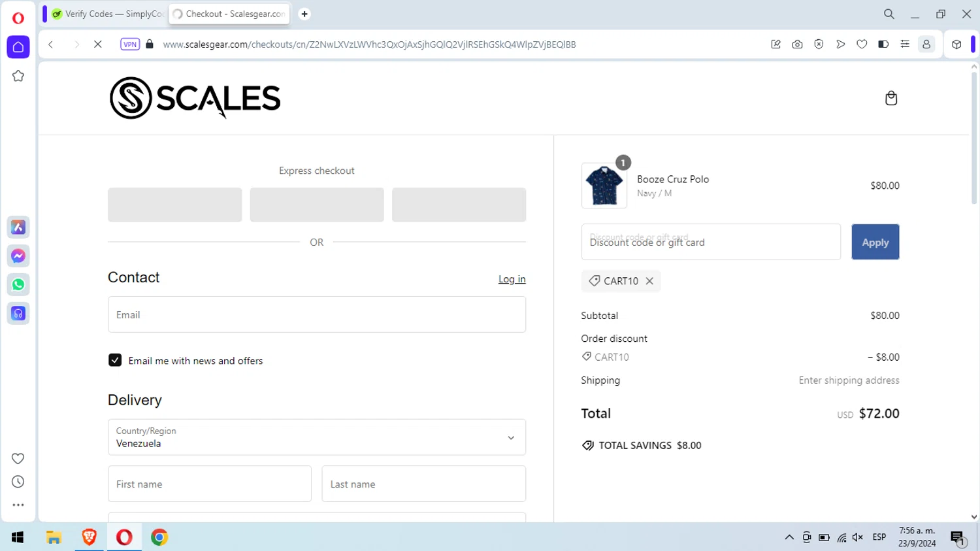This screenshot has height=551, width=980.
Task: Open the Opera bookmarks star icon
Action: click(18, 76)
